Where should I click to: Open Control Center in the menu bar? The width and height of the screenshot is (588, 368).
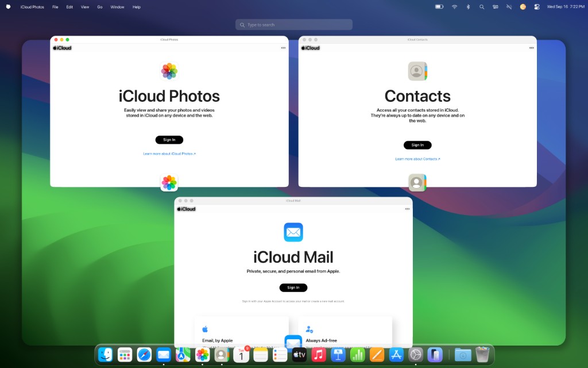tap(537, 7)
